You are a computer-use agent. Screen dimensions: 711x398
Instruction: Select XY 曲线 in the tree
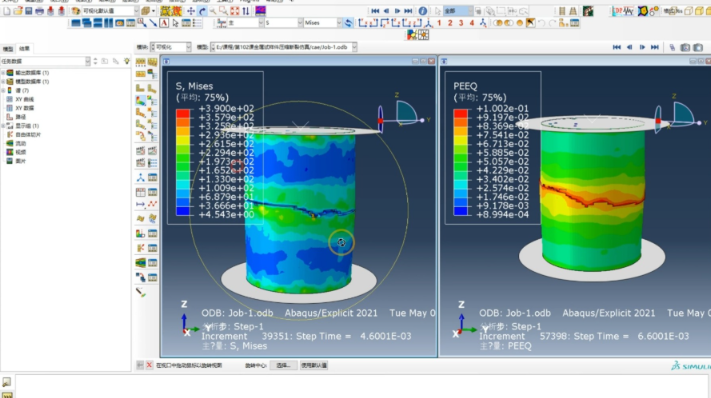[24, 99]
